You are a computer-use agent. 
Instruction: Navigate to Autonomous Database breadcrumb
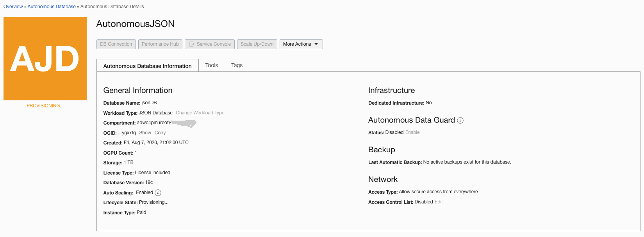[x=52, y=7]
